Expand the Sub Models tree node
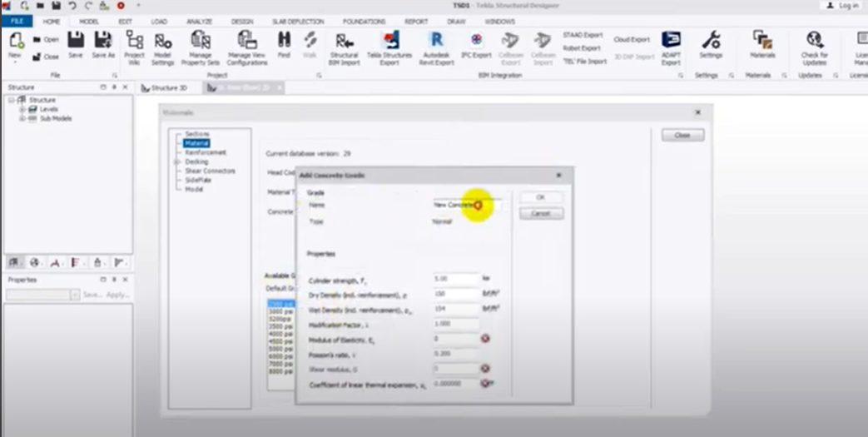The height and width of the screenshot is (437, 868). click(22, 118)
